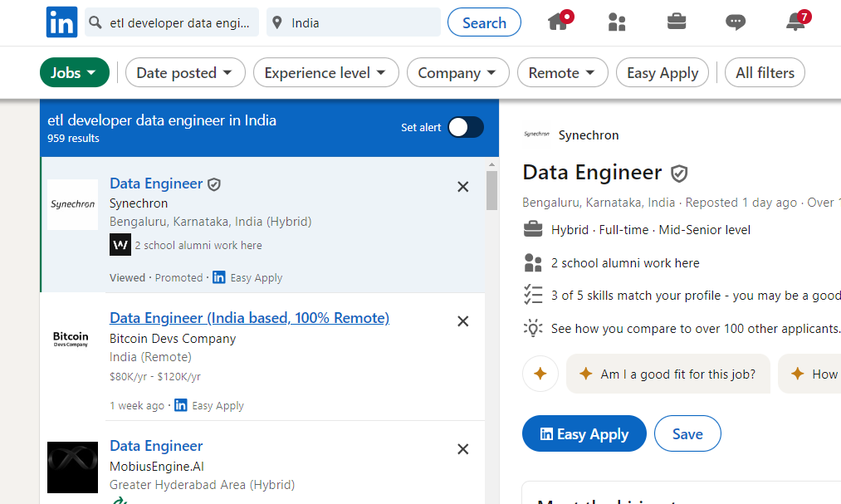
Task: Open the LinkedIn home logo
Action: click(61, 22)
